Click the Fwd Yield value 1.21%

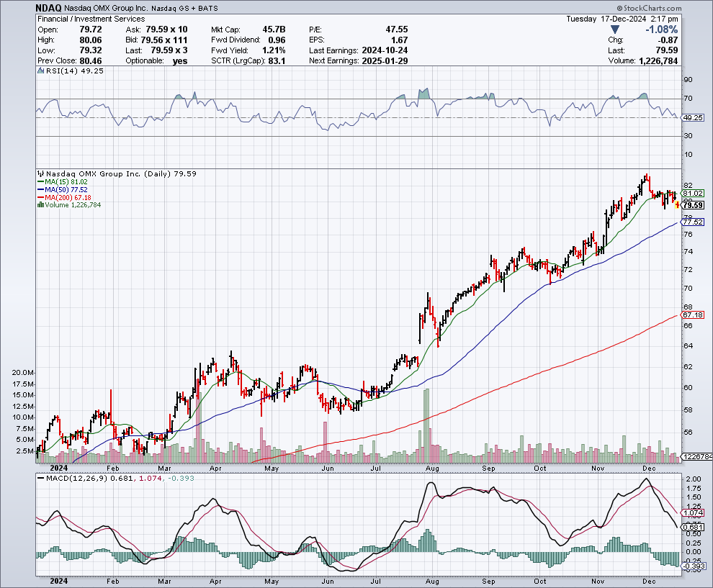pos(274,50)
